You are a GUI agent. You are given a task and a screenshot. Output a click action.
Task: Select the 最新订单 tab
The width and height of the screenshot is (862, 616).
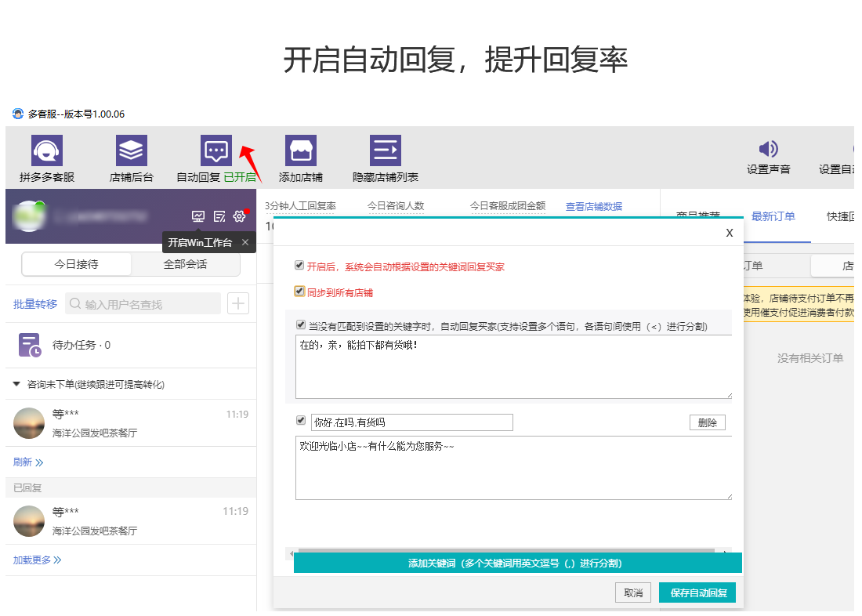(x=773, y=216)
